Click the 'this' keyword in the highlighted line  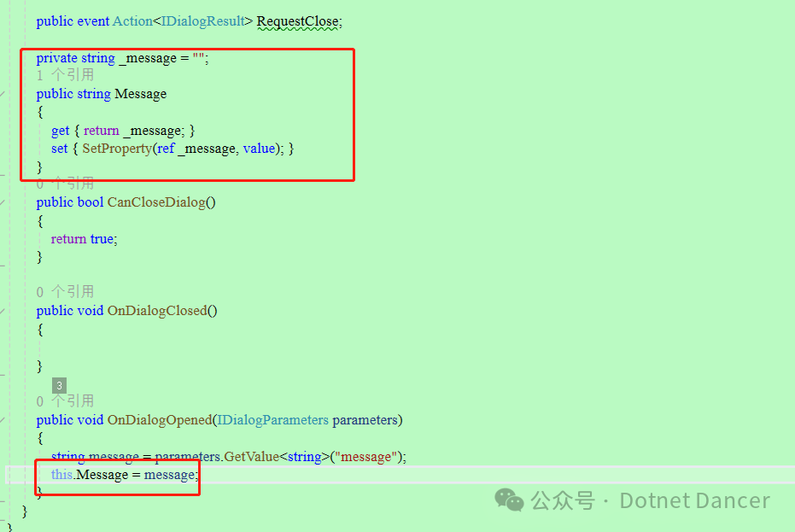(x=61, y=475)
